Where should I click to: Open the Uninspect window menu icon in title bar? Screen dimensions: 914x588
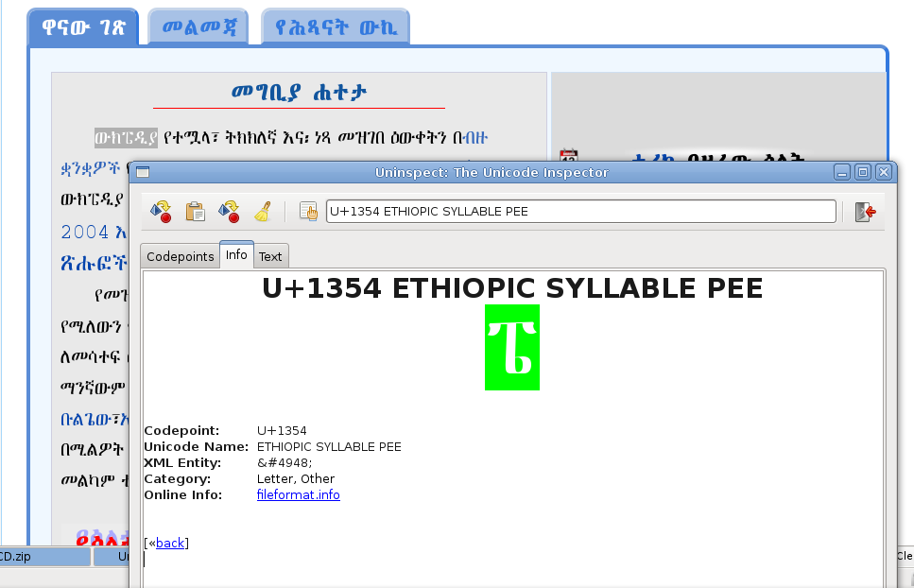pos(143,172)
